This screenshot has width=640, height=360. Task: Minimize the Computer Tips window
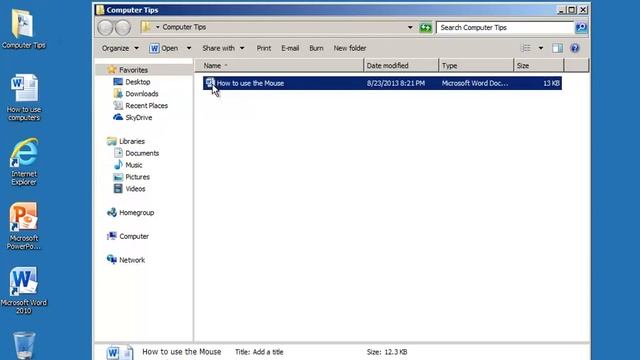click(x=561, y=10)
